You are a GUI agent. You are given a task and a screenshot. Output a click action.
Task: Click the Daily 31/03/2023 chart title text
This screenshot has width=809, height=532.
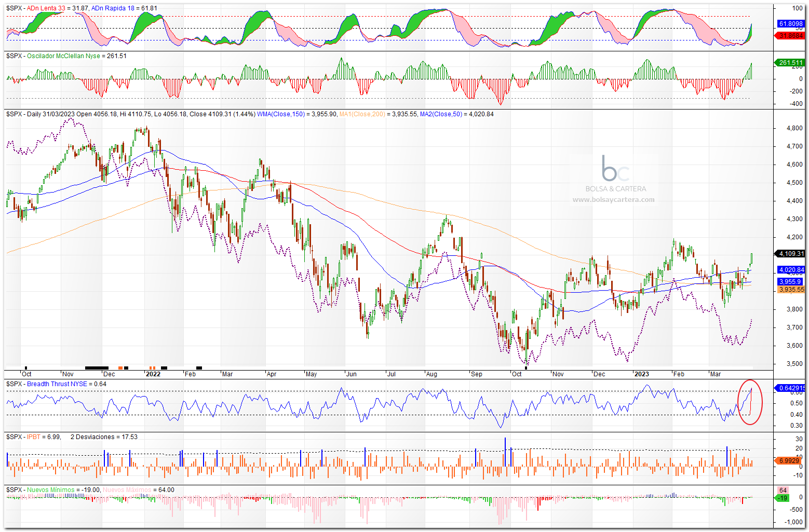pyautogui.click(x=50, y=114)
